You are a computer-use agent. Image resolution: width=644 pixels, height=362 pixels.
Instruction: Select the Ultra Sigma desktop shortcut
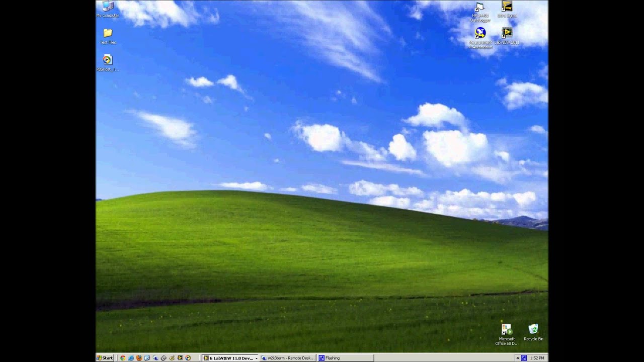click(x=507, y=9)
